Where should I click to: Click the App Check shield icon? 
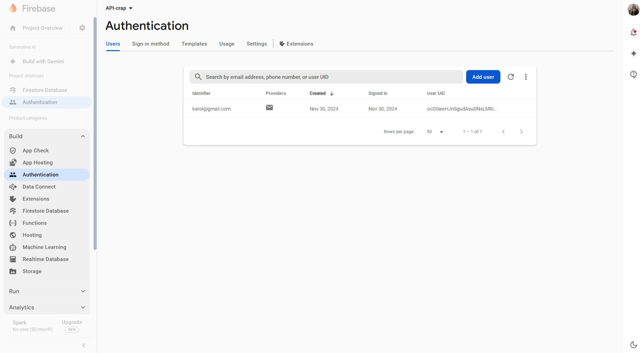pos(13,150)
